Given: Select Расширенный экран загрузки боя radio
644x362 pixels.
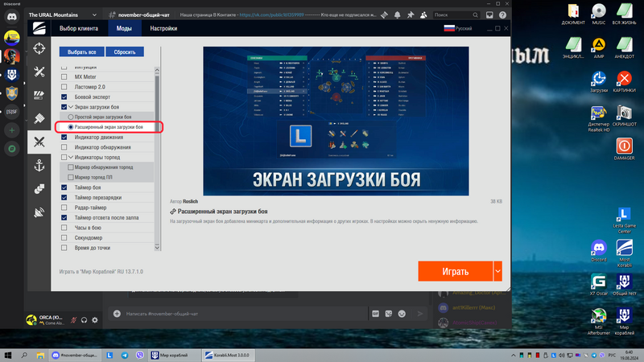Looking at the screenshot, I should [71, 127].
